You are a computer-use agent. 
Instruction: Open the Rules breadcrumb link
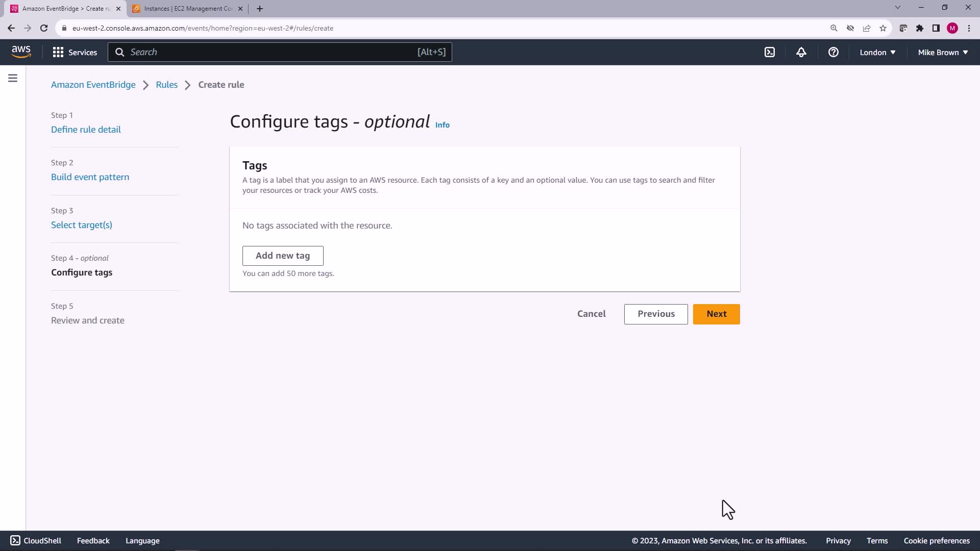click(166, 85)
